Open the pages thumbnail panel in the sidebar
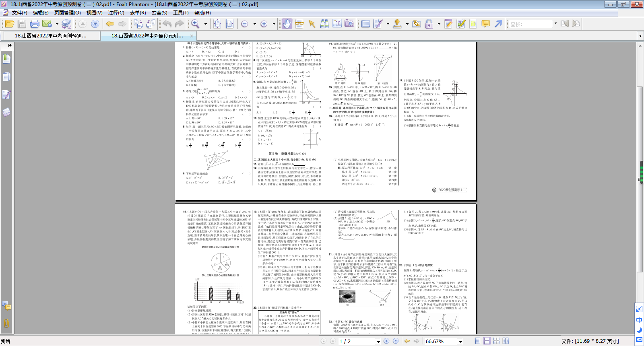This screenshot has width=644, height=346. click(6, 77)
